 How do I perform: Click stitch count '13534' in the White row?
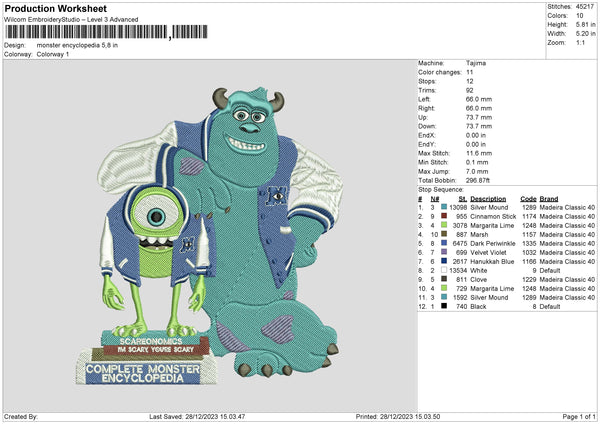[x=458, y=271]
